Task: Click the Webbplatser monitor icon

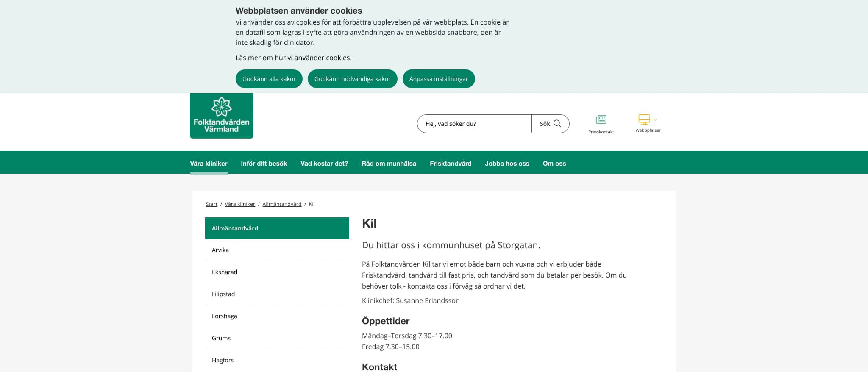Action: 644,119
